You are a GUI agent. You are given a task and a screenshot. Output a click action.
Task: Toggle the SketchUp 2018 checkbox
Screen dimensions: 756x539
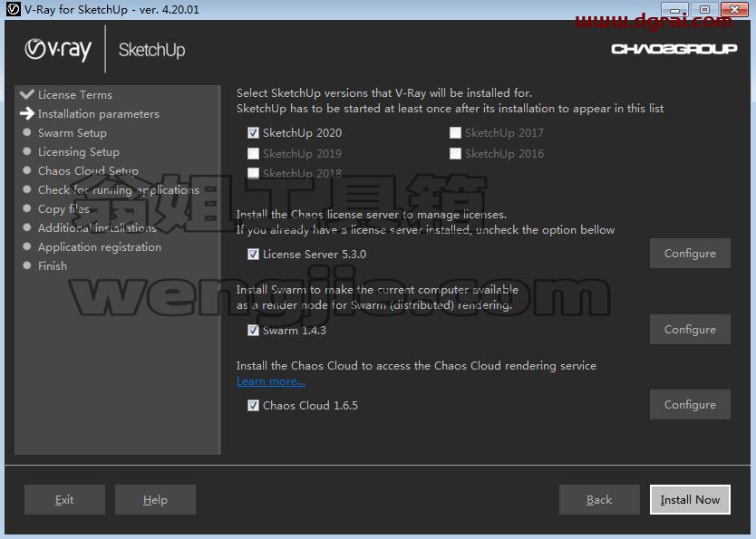253,173
